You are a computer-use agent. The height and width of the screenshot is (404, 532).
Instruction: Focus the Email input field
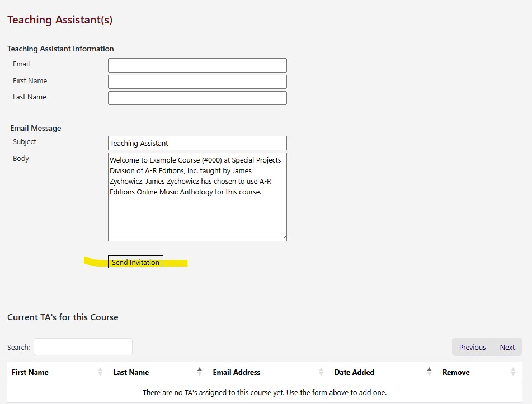(x=197, y=65)
